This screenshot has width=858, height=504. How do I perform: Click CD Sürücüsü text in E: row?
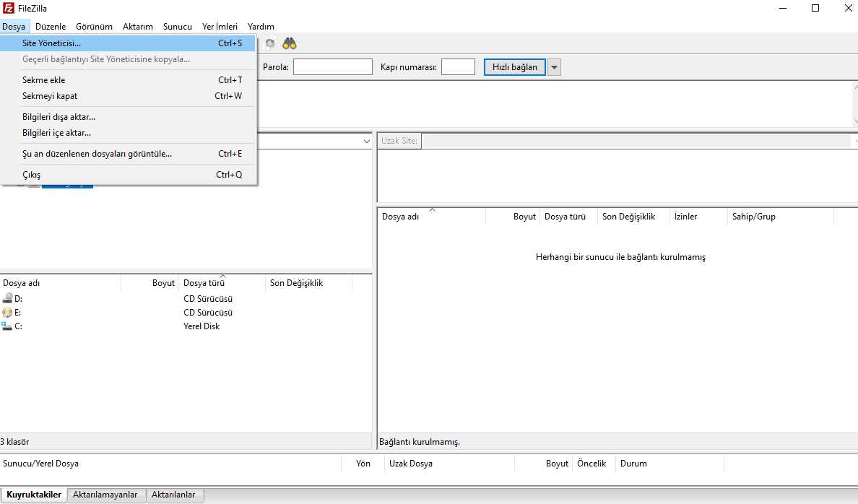click(x=208, y=313)
